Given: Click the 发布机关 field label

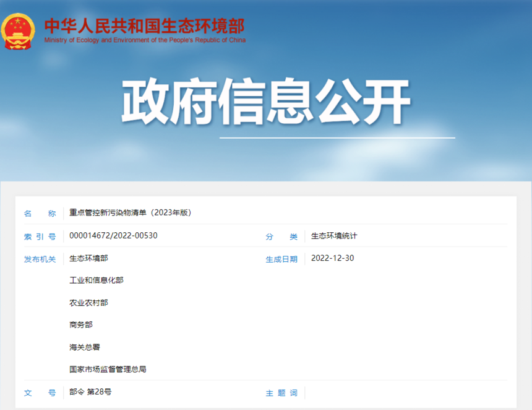Looking at the screenshot, I should (40, 259).
